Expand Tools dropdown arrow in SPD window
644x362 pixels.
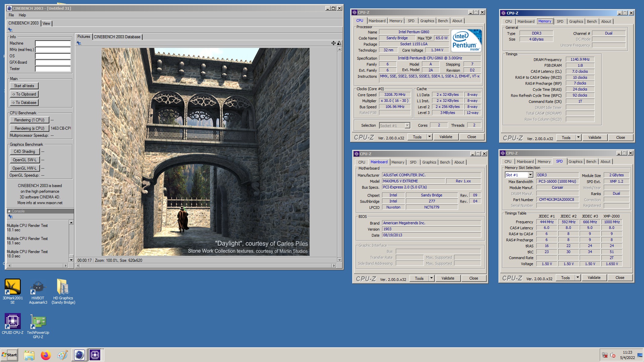click(x=578, y=278)
